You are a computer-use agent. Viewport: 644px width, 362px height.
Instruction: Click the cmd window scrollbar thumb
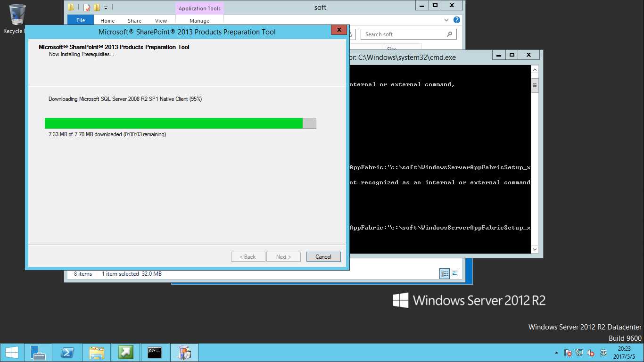point(535,85)
